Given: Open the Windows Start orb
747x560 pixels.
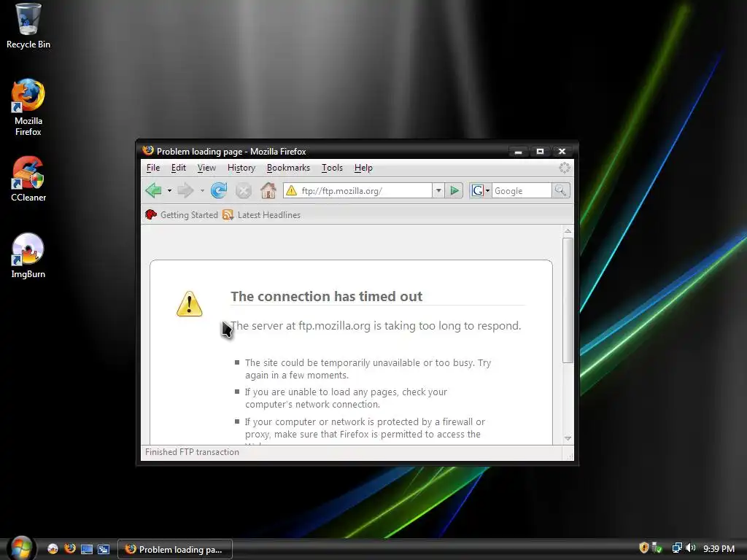Looking at the screenshot, I should tap(21, 548).
